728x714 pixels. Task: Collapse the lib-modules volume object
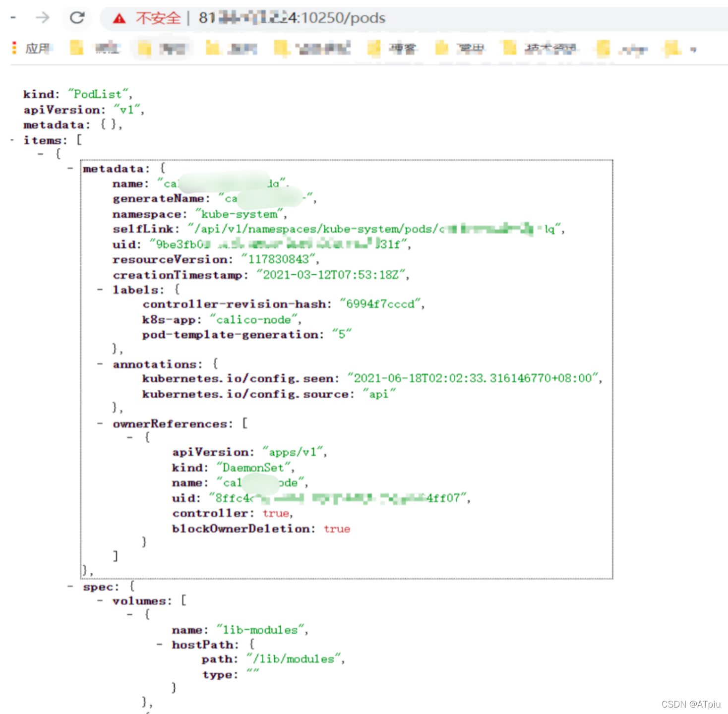[130, 614]
